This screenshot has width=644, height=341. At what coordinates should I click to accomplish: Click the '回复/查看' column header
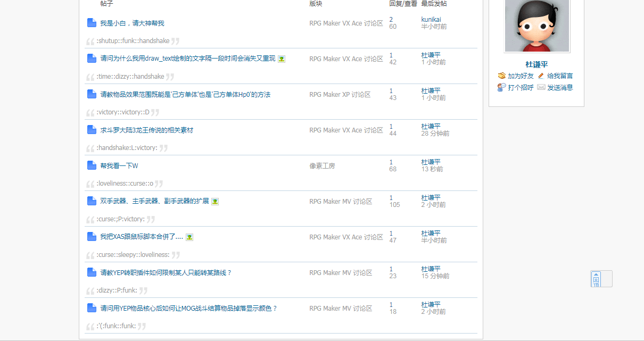tap(403, 4)
